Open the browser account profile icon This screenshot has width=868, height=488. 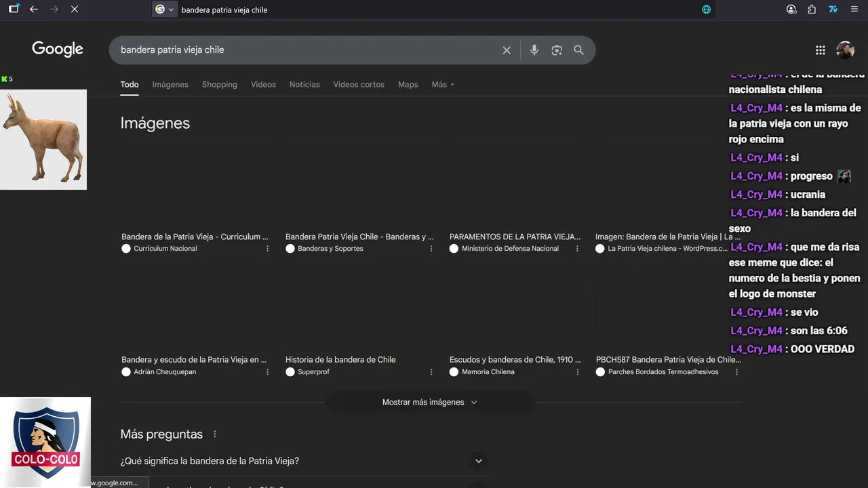point(791,9)
